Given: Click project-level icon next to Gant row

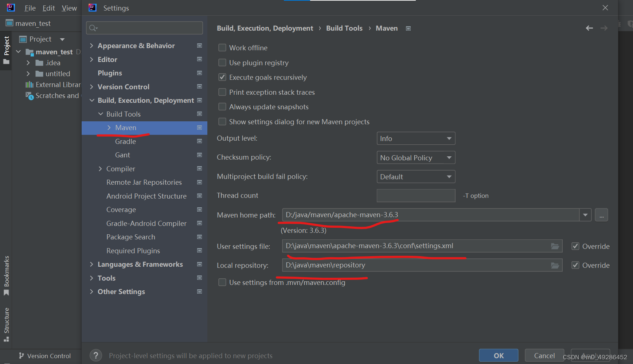Looking at the screenshot, I should [200, 155].
